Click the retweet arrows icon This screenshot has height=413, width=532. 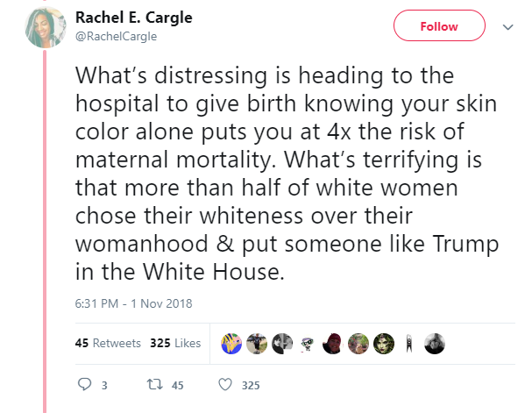(x=155, y=384)
